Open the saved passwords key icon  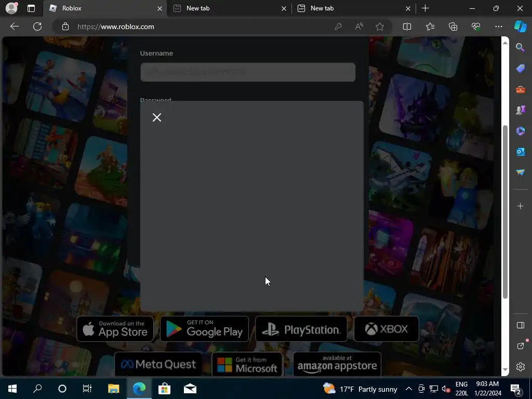pos(338,26)
